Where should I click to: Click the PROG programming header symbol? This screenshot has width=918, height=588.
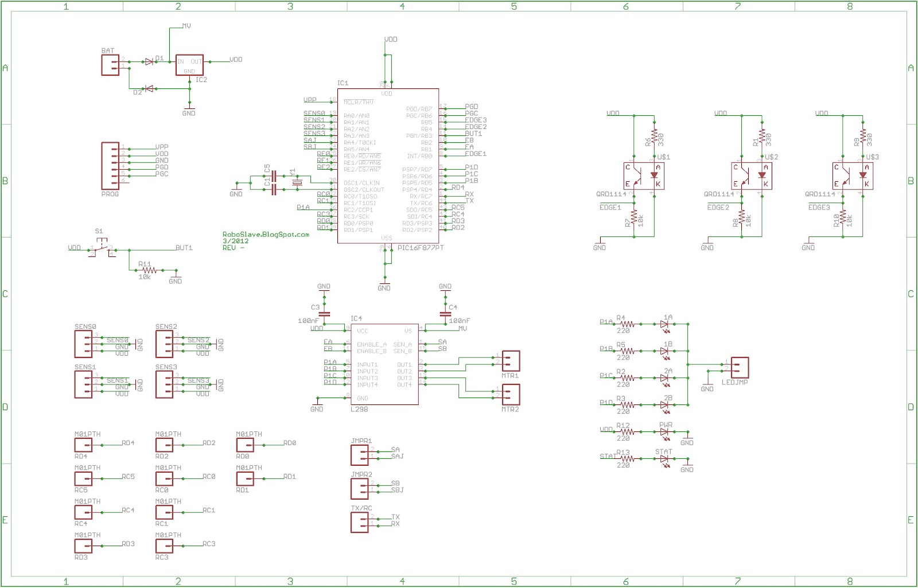[111, 166]
